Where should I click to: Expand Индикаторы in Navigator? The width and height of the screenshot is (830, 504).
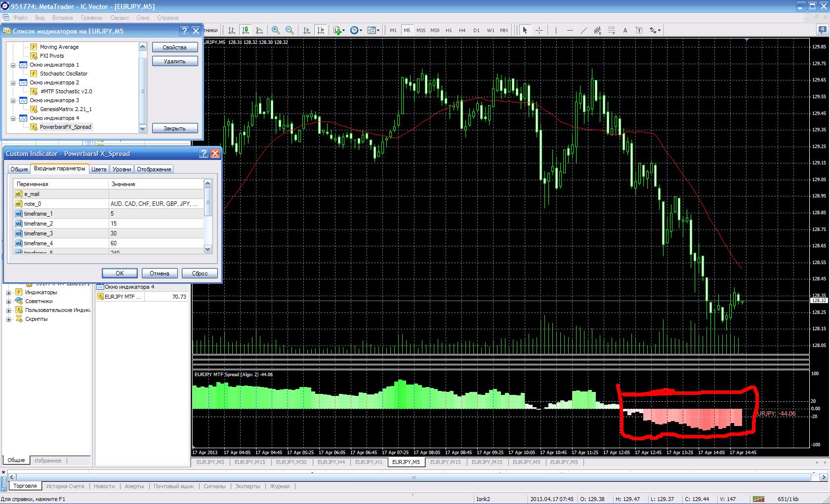8,292
